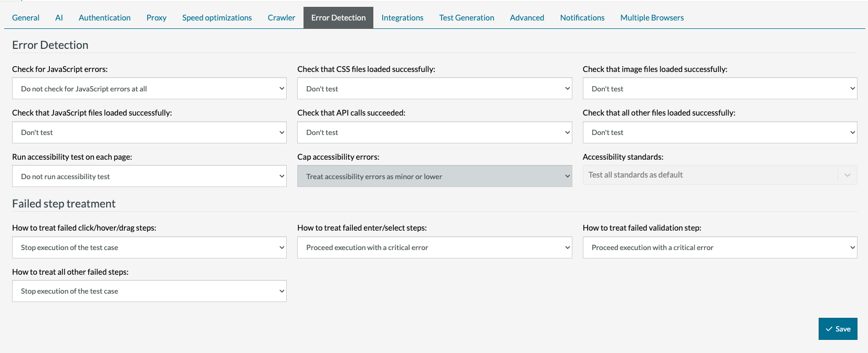Click the Accessibility standards chevron arrow

point(847,175)
